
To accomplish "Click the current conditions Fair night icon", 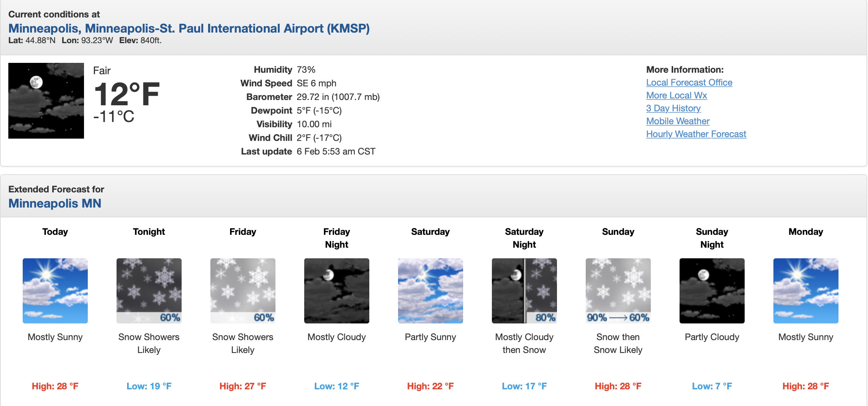I will tap(46, 101).
